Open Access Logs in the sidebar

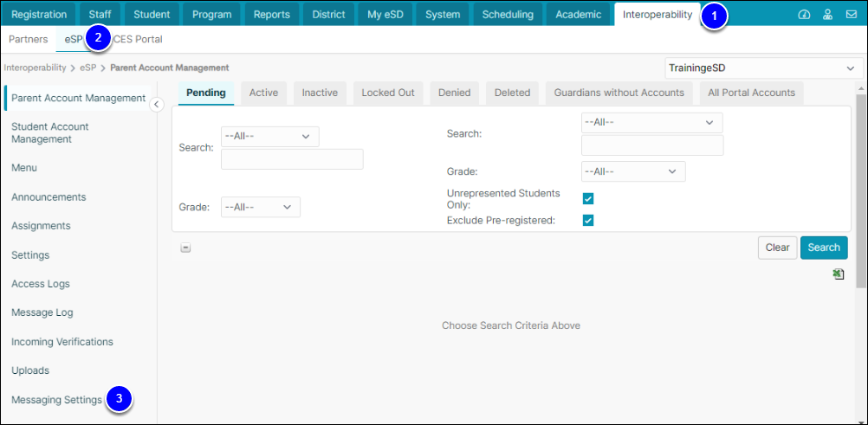click(41, 284)
